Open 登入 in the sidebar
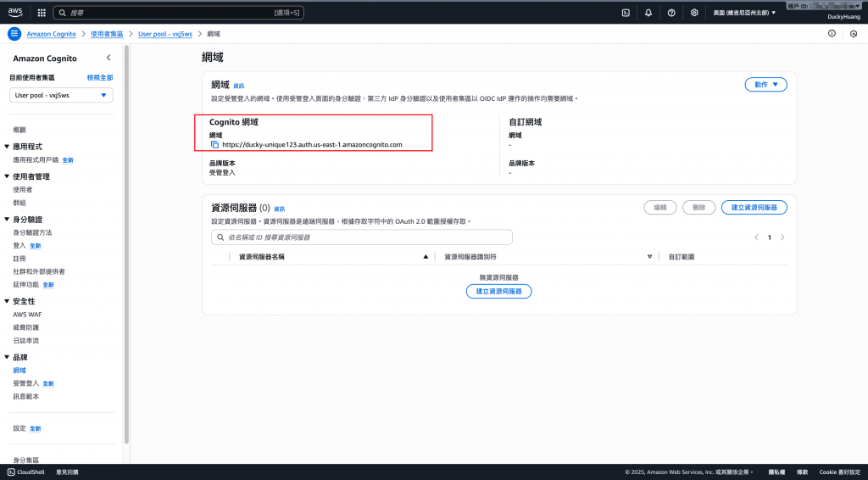868x480 pixels. tap(19, 246)
